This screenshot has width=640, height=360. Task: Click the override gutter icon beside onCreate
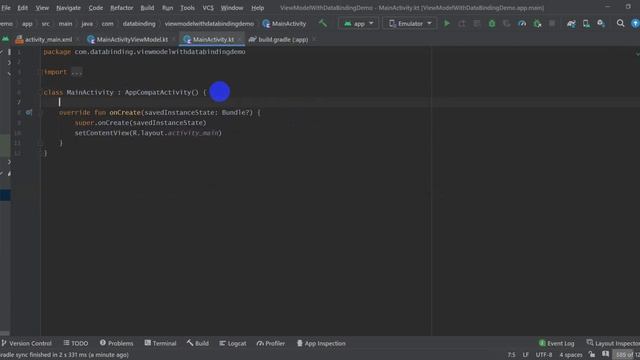click(x=29, y=112)
